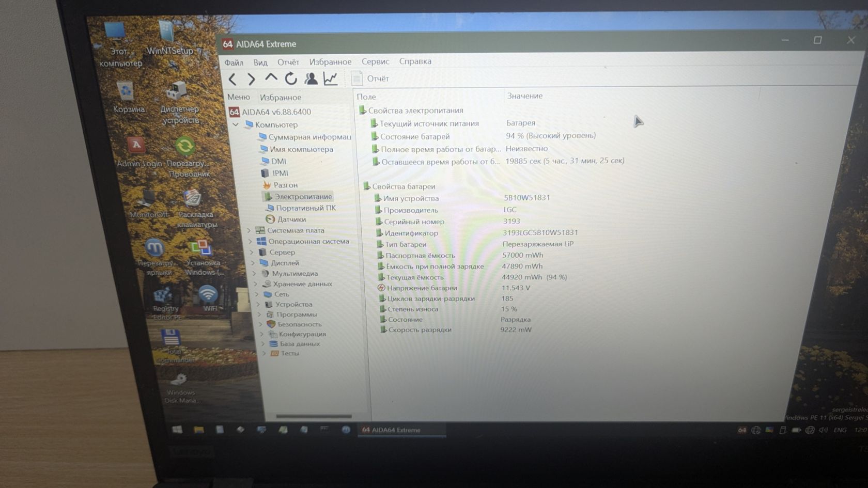Click the up-level arrow in the toolbar
Screen dimensions: 868x488
[271, 78]
